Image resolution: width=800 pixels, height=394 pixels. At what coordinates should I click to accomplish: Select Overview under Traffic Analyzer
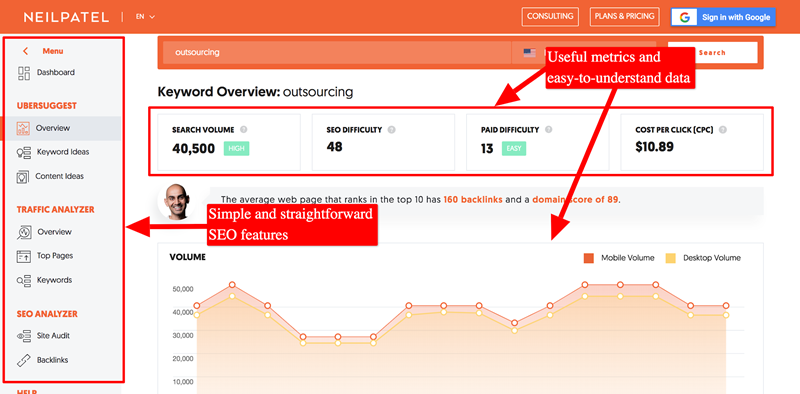pos(55,232)
